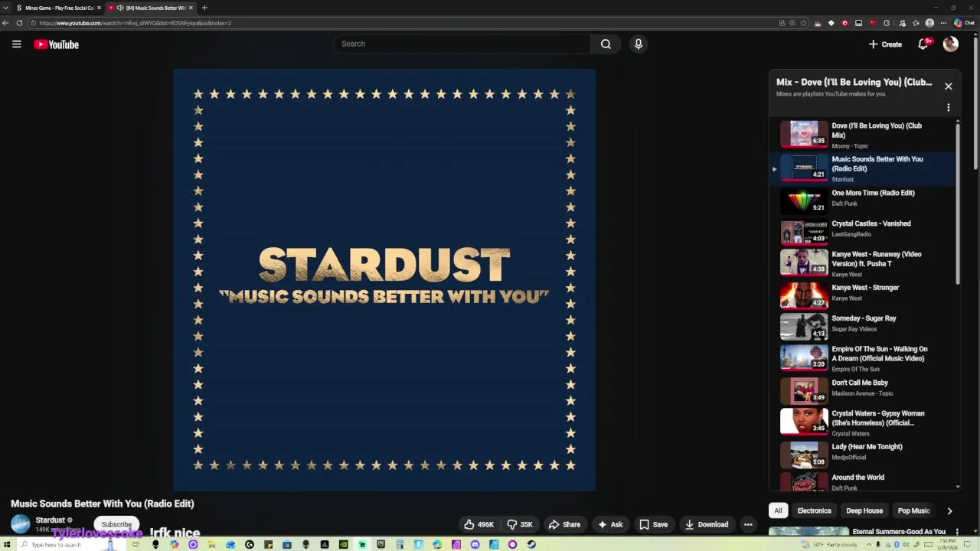This screenshot has width=980, height=551.
Task: Subscribe to the Stardust channel
Action: click(x=116, y=524)
